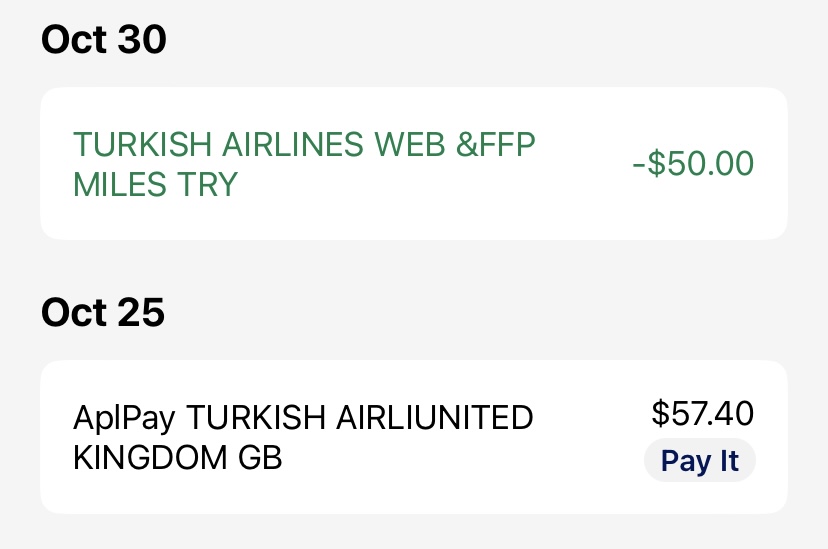828x549 pixels.
Task: Tap the Oct 30 date header
Action: (x=103, y=40)
